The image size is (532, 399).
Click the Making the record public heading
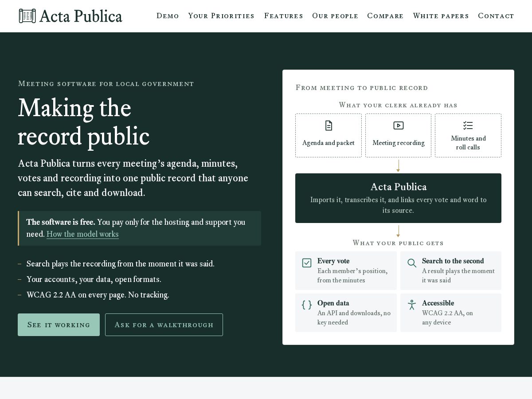(x=84, y=122)
